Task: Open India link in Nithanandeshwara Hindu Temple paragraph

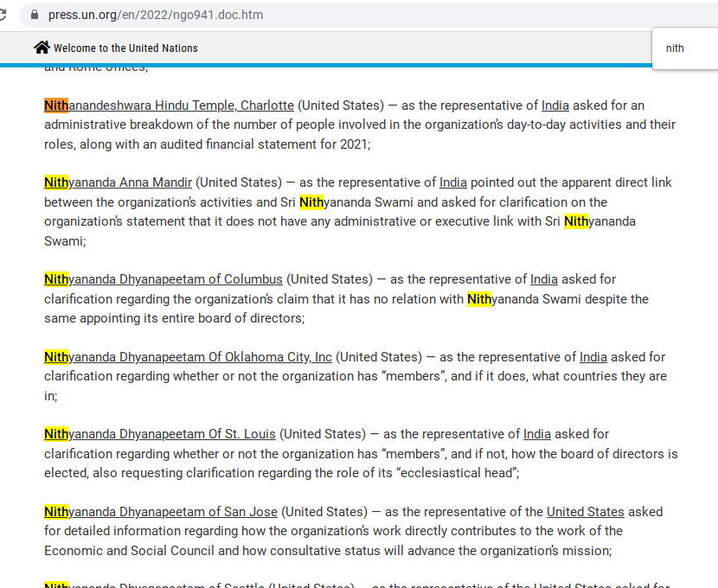Action: (x=555, y=105)
